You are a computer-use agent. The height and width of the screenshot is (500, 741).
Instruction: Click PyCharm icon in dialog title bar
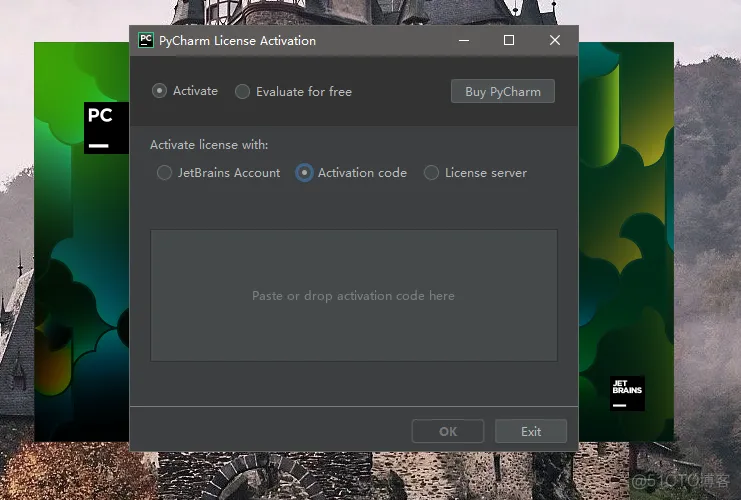coord(146,40)
